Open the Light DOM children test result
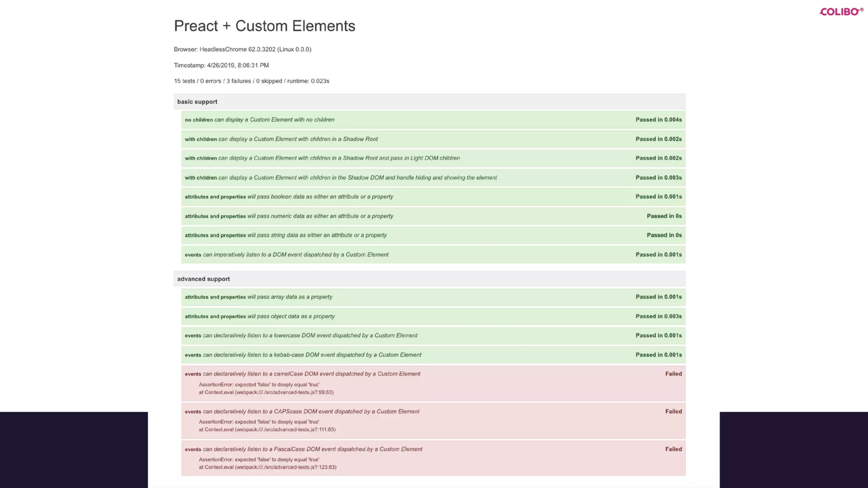This screenshot has height=488, width=868. 433,158
